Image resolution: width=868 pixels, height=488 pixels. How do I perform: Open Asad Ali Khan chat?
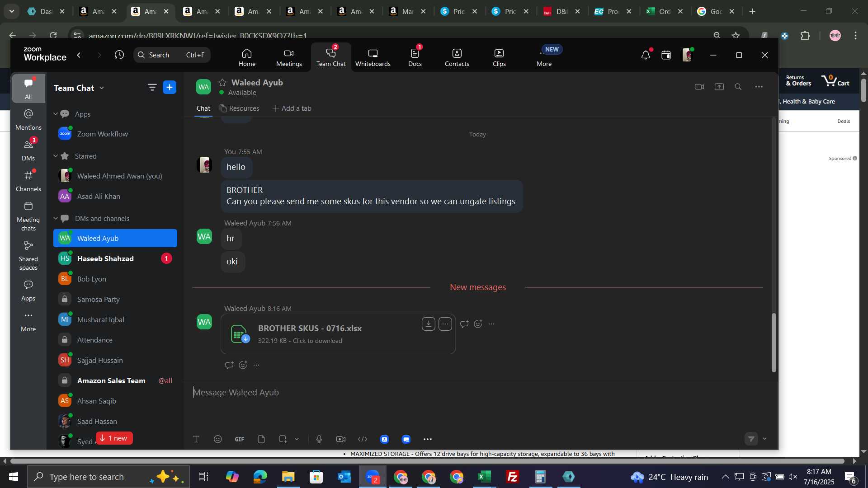[x=115, y=196]
